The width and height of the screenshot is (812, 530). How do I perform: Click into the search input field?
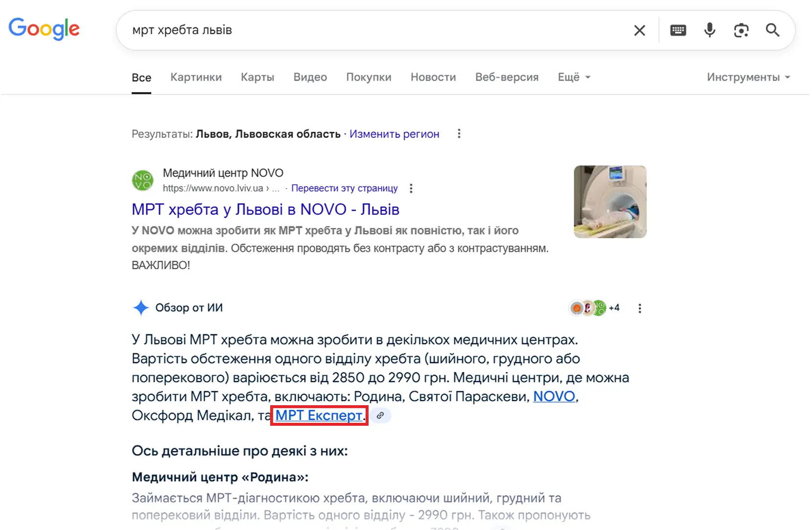tap(372, 30)
